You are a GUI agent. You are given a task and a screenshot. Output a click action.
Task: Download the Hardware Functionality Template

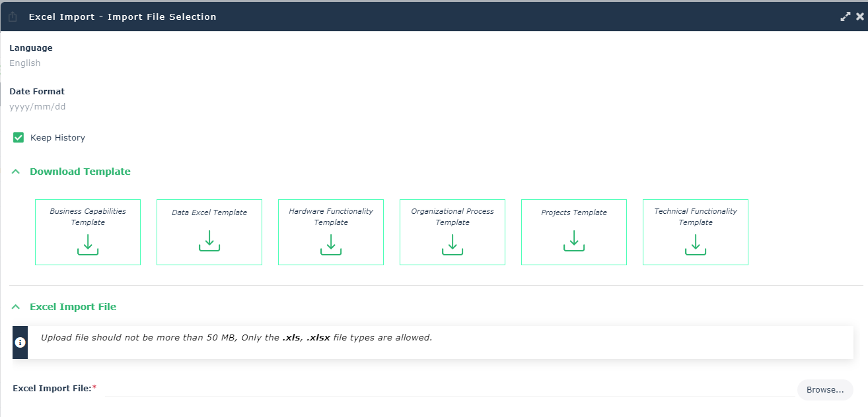tap(331, 244)
